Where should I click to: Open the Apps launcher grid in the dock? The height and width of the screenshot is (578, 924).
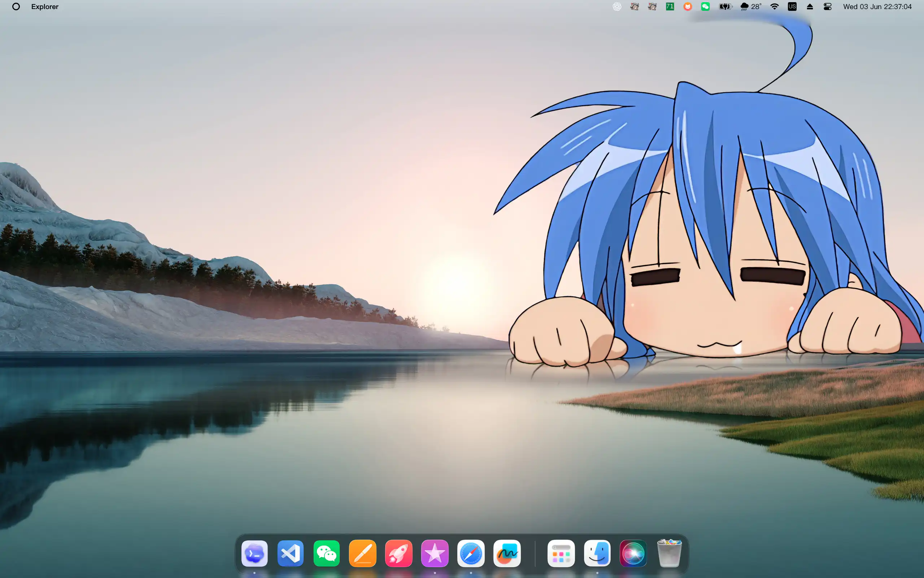[x=561, y=553]
